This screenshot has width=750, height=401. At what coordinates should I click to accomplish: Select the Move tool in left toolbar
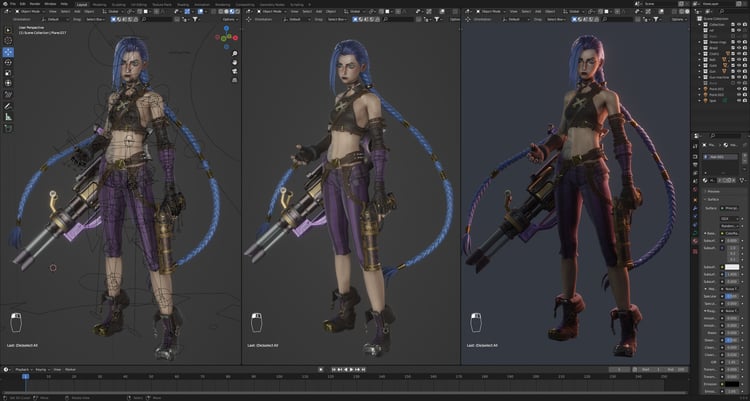click(8, 52)
